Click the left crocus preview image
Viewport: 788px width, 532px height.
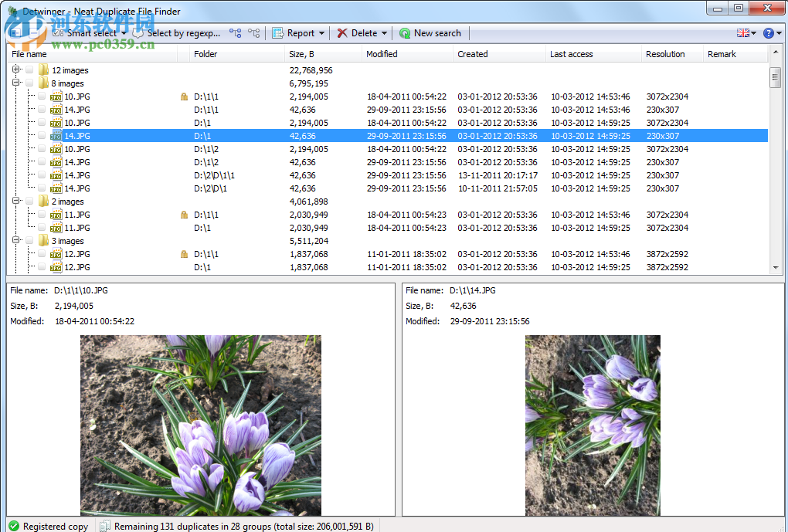pyautogui.click(x=201, y=425)
